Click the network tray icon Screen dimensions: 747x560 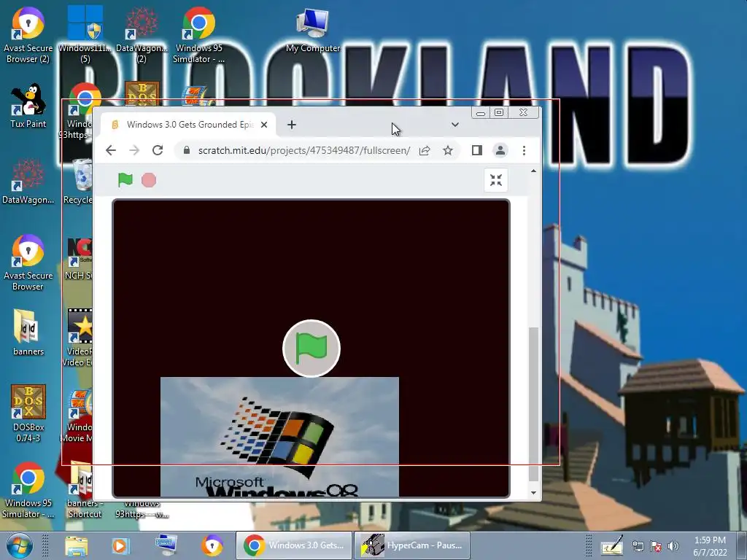[638, 546]
